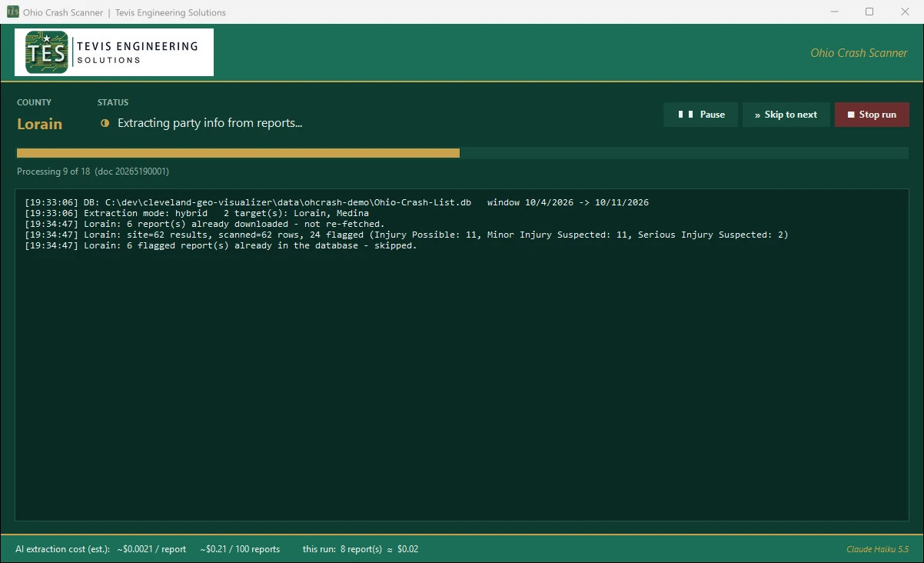Stop the run with the red button
This screenshot has height=563, width=924.
pyautogui.click(x=872, y=115)
